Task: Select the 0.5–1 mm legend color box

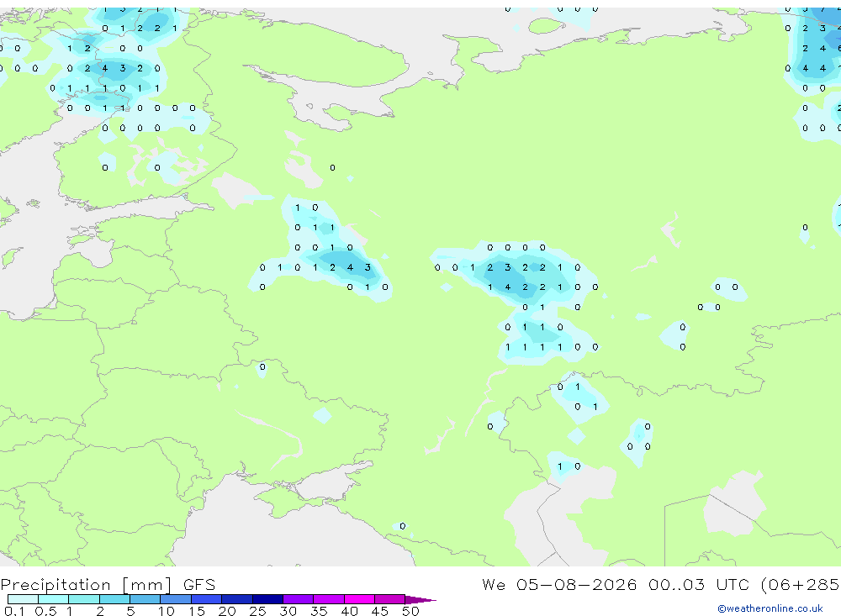Action: tap(53, 599)
